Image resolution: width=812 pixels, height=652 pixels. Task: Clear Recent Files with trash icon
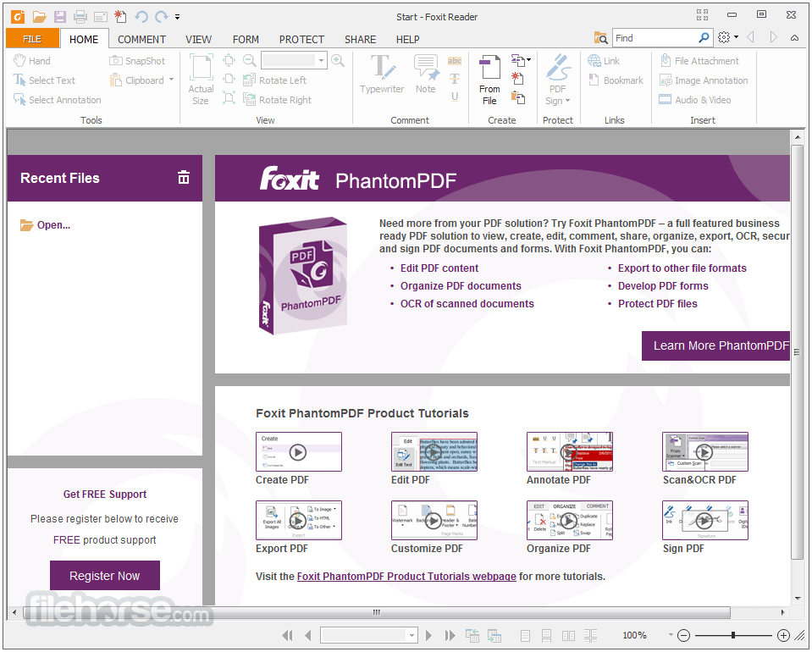click(x=184, y=178)
